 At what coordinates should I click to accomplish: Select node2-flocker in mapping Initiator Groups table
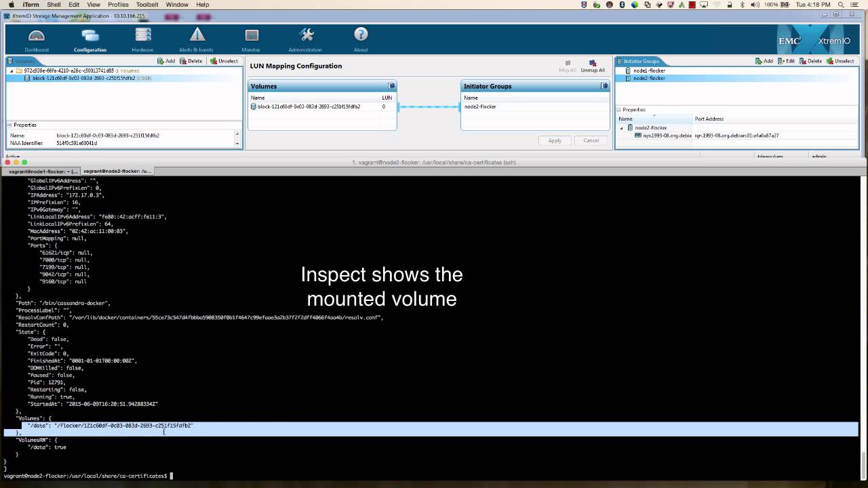pos(534,106)
